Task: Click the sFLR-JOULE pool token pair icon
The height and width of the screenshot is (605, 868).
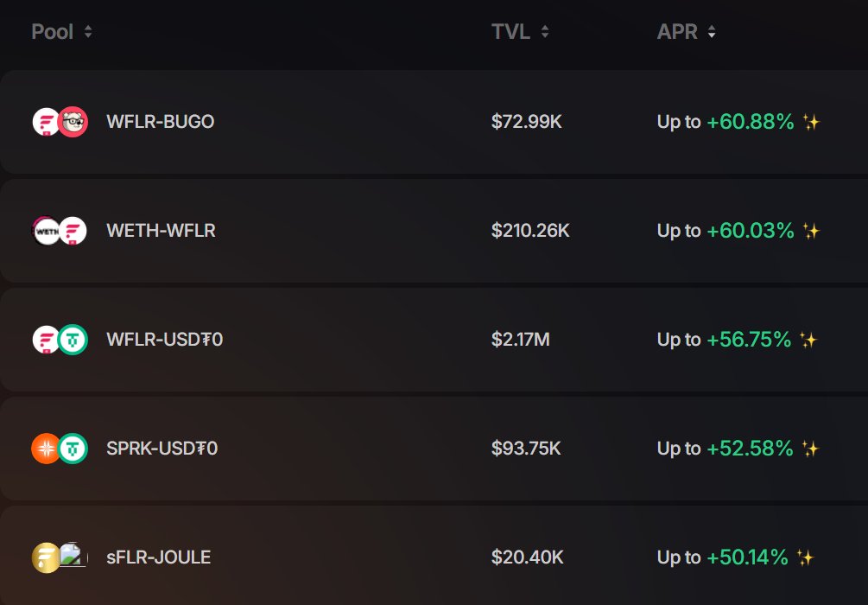Action: click(x=60, y=557)
